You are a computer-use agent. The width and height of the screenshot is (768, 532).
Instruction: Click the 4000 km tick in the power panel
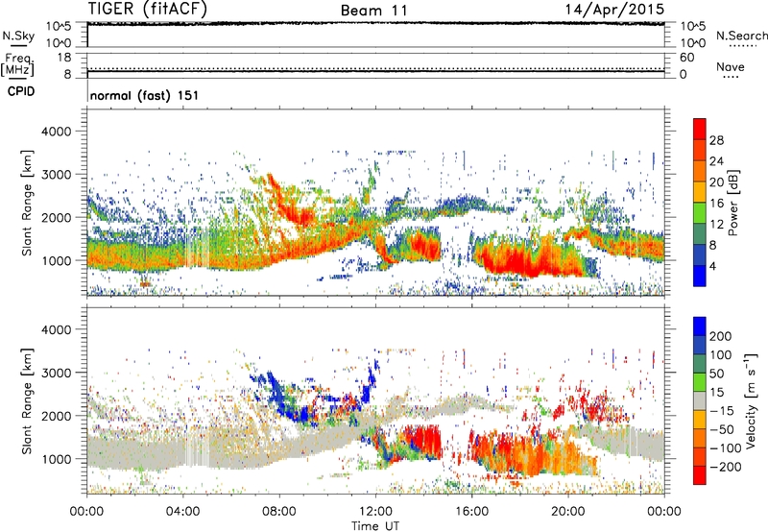click(x=56, y=132)
